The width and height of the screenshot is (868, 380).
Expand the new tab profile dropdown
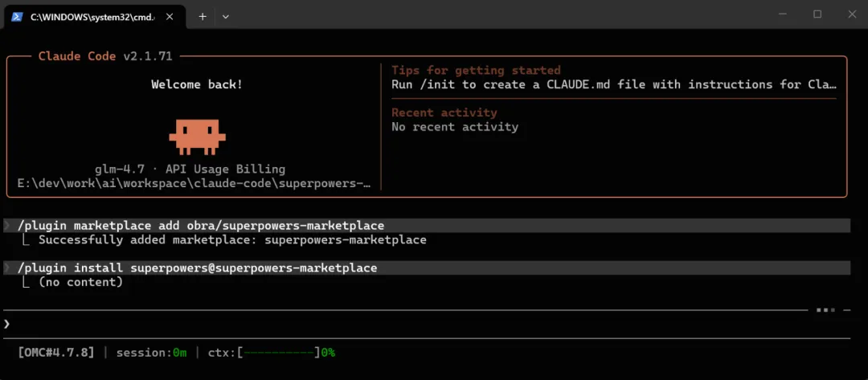coord(225,17)
